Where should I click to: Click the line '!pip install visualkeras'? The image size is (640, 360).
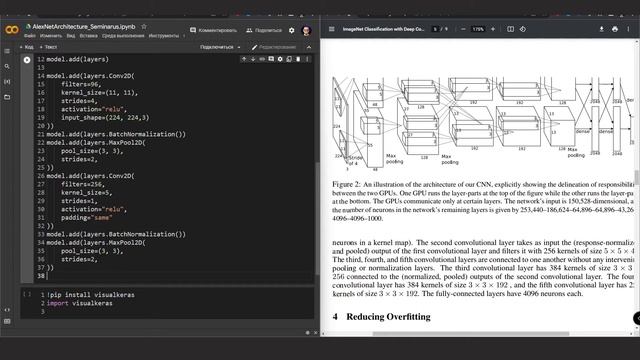91,295
